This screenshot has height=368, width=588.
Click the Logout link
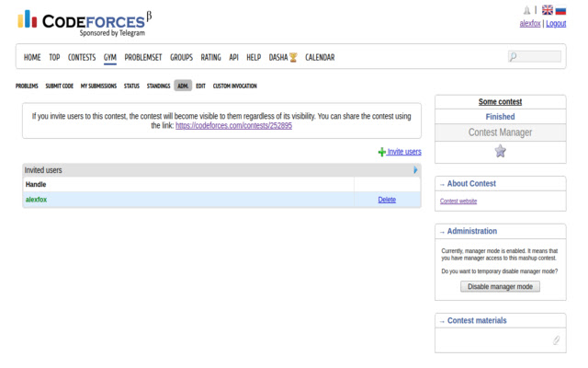(556, 23)
